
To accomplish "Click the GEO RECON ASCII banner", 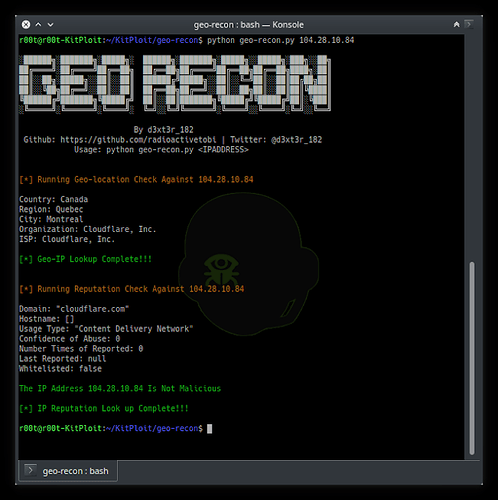I will click(x=175, y=84).
